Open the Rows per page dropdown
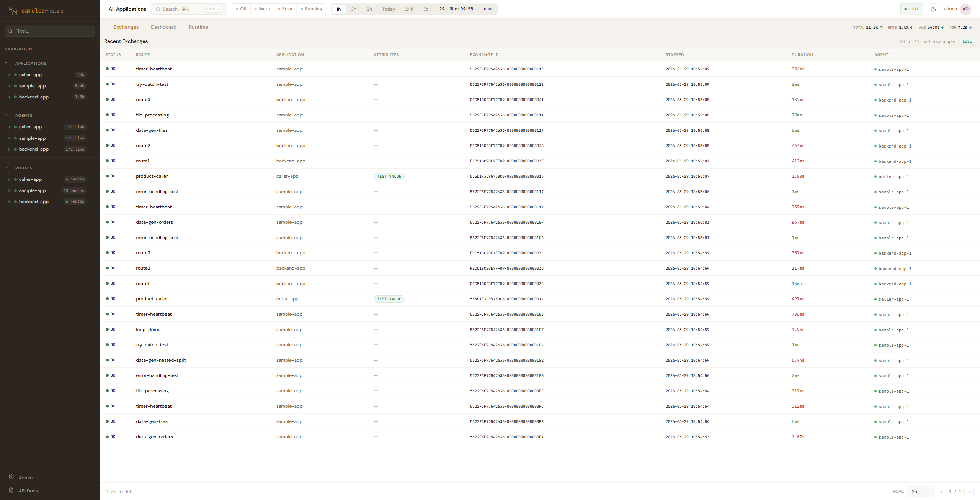 (920, 492)
